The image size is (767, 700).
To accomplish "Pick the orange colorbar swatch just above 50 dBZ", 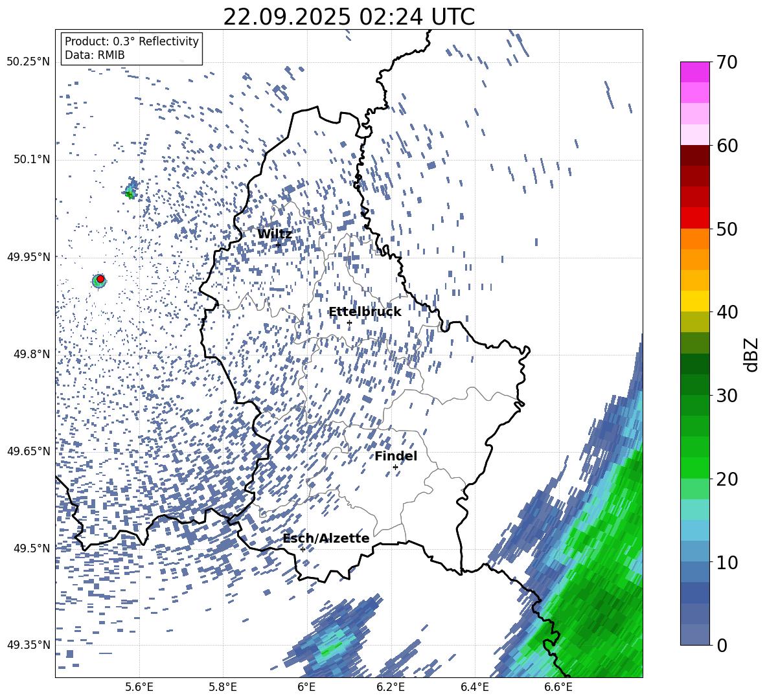I will click(694, 238).
